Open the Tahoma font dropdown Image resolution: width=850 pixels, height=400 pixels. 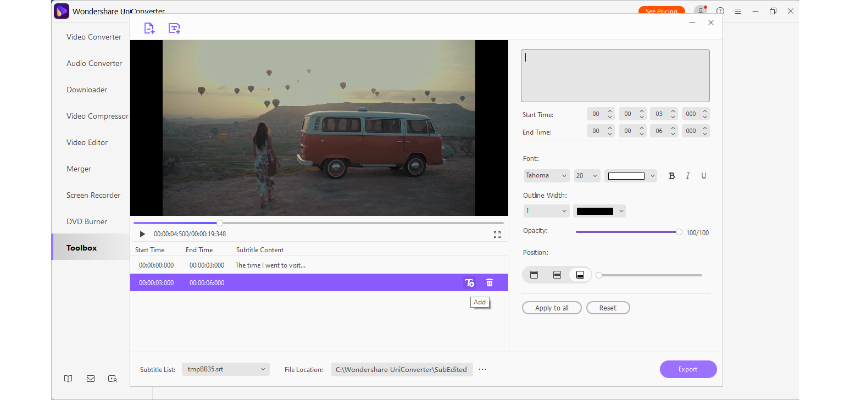pyautogui.click(x=546, y=176)
